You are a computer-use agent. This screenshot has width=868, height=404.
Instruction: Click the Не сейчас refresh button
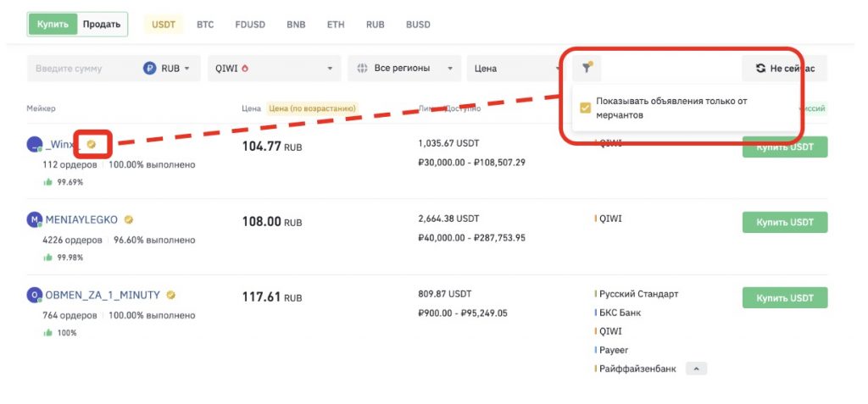click(x=784, y=69)
